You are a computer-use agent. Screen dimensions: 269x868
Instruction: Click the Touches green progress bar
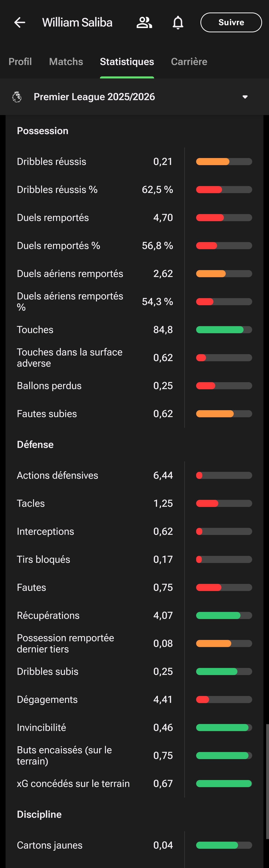tap(224, 329)
